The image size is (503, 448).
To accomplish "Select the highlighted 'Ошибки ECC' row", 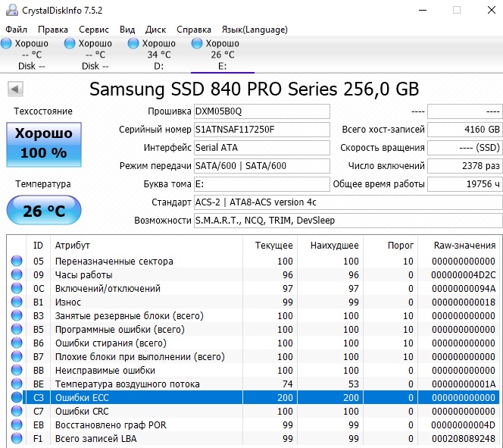I will tap(253, 397).
